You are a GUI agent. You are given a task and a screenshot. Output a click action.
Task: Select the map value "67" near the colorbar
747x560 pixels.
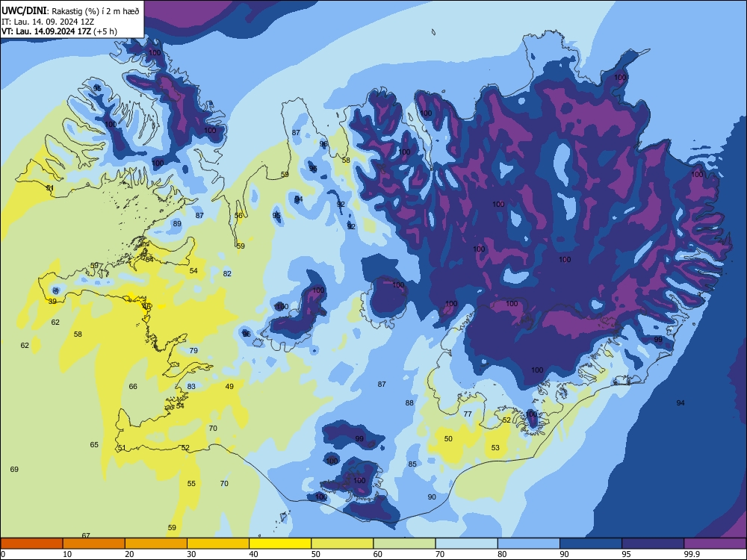86,535
